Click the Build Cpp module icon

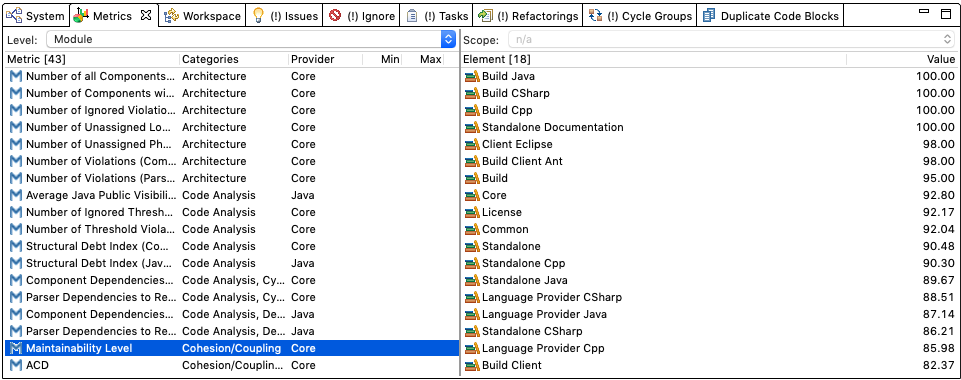point(471,110)
